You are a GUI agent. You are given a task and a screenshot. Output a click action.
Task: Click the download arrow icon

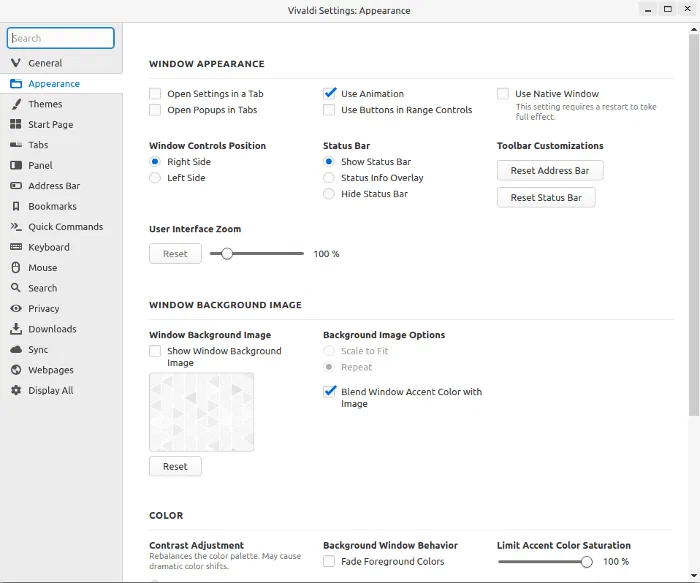pyautogui.click(x=16, y=329)
